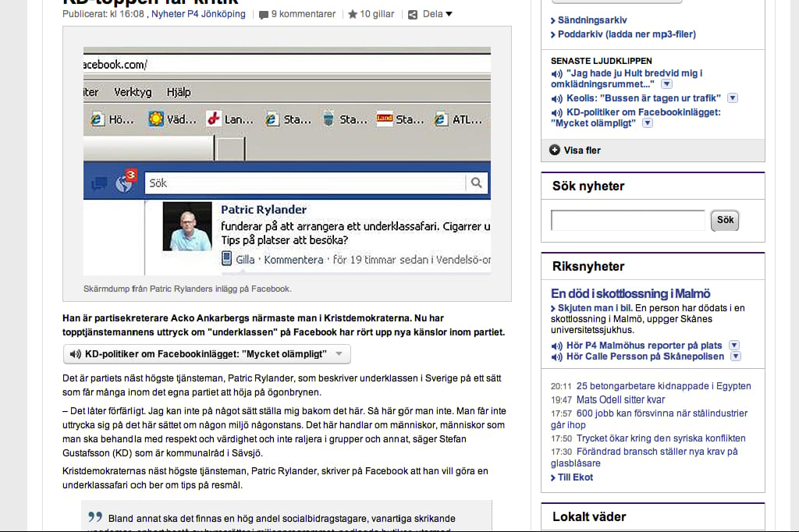Click the comments speech bubble icon
The height and width of the screenshot is (532, 799).
click(264, 15)
